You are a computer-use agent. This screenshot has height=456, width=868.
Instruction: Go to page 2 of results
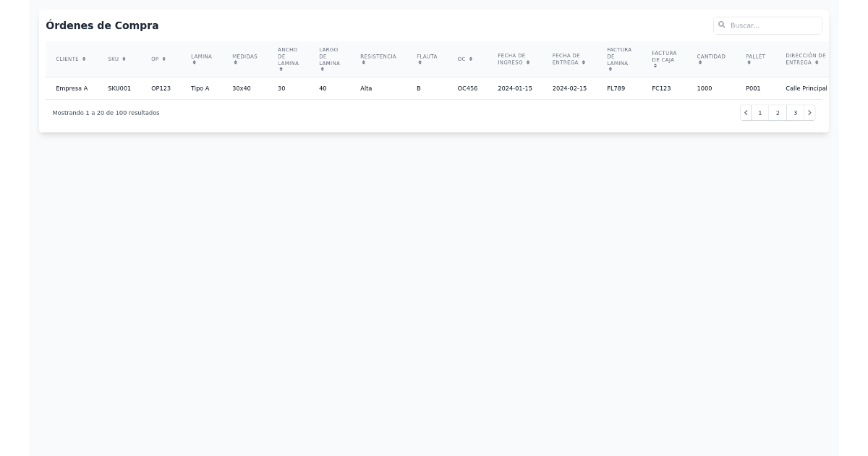click(777, 112)
